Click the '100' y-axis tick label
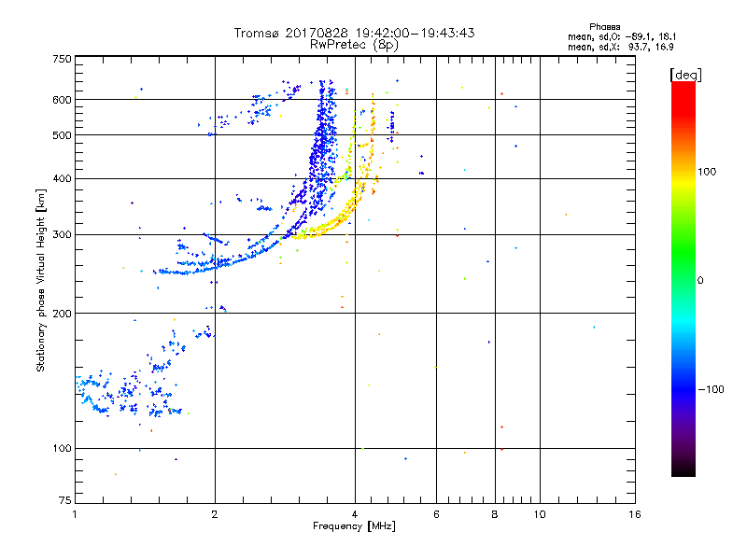This screenshot has width=747, height=560. tap(62, 448)
